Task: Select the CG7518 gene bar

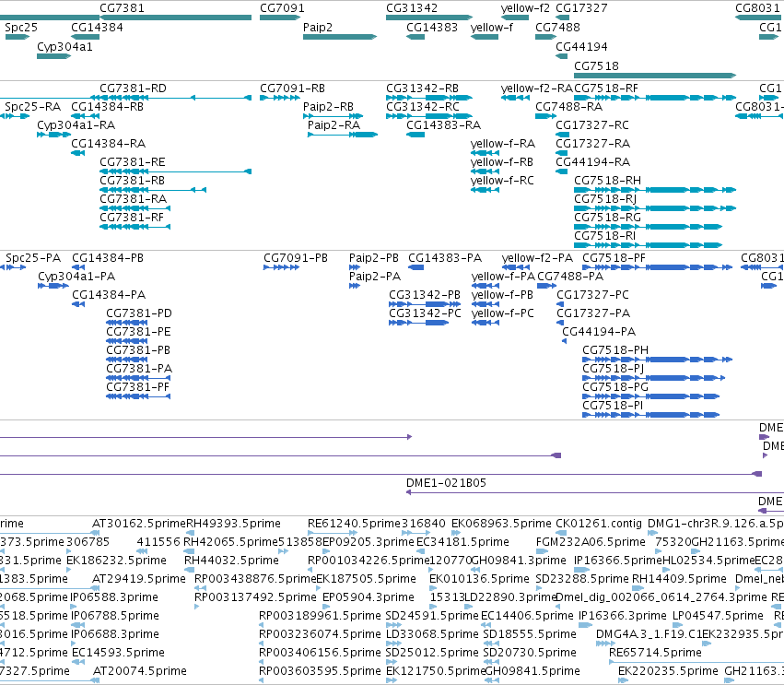Action: [655, 76]
